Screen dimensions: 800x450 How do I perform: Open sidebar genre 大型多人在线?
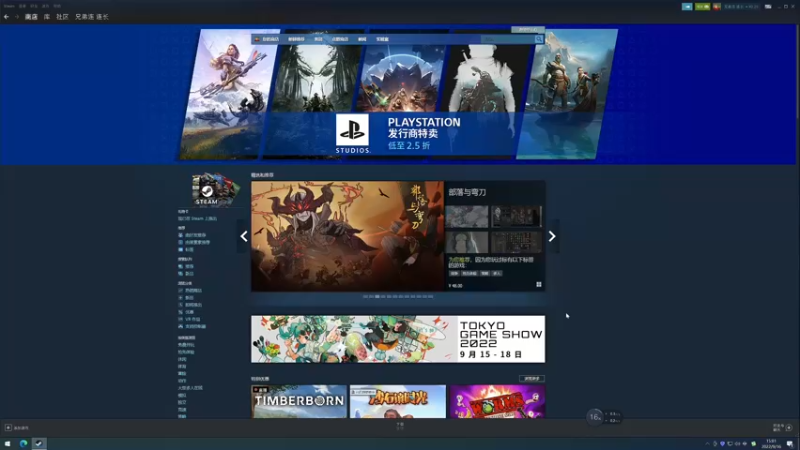pyautogui.click(x=190, y=388)
